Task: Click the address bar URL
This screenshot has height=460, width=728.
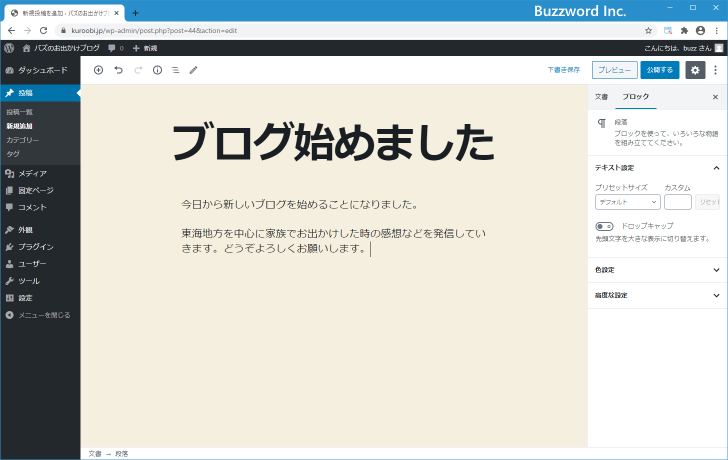Action: click(154, 31)
